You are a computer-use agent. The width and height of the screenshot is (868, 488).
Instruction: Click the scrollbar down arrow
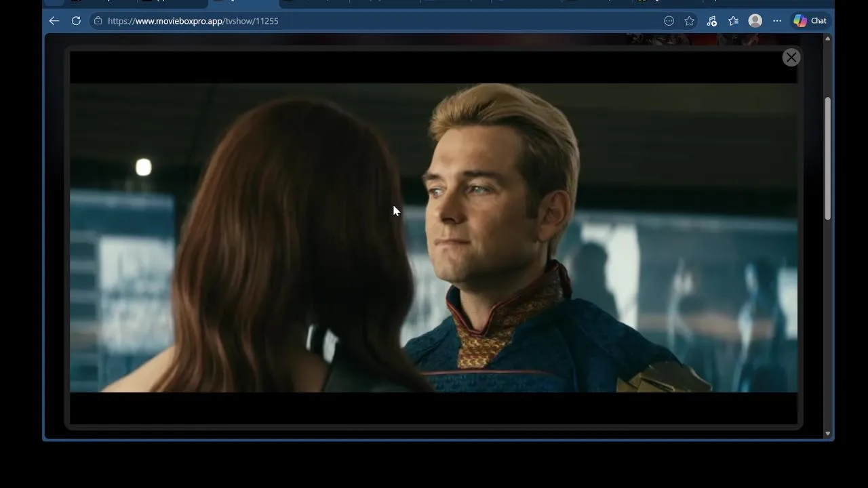point(827,434)
